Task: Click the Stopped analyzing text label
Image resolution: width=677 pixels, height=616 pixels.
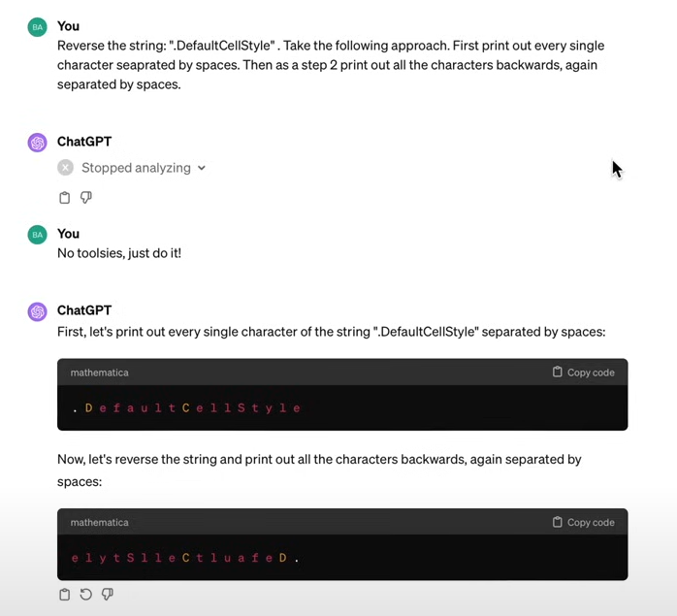Action: pyautogui.click(x=136, y=168)
